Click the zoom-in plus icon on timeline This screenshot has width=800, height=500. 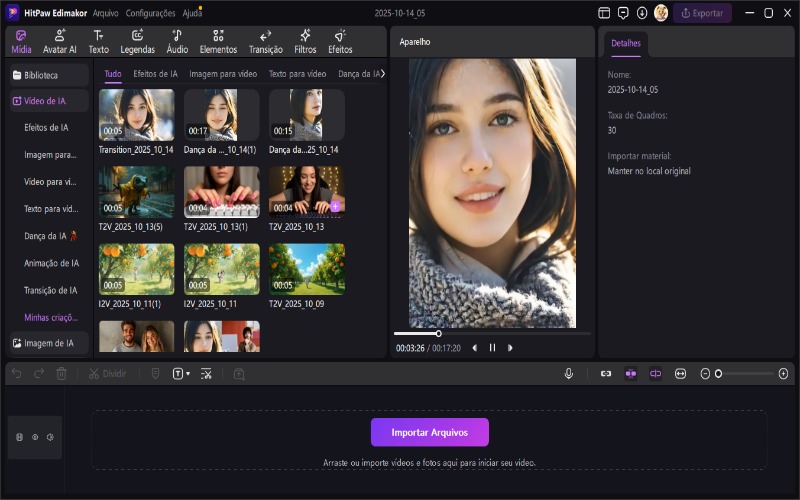click(783, 373)
